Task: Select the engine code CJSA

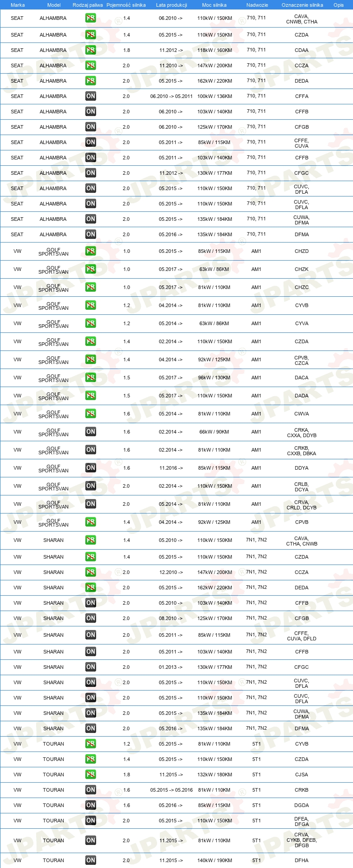Action: pyautogui.click(x=302, y=775)
